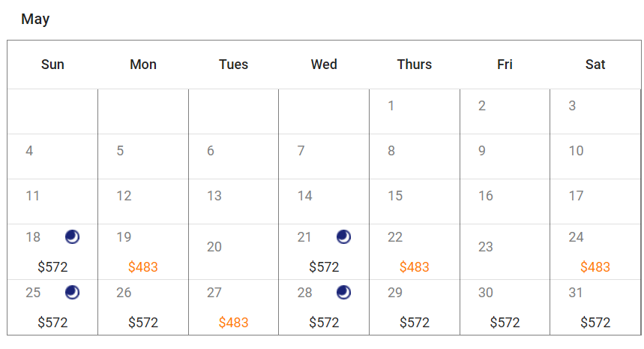The width and height of the screenshot is (644, 349).
Task: Select the $572 fare on May 31
Action: [595, 323]
